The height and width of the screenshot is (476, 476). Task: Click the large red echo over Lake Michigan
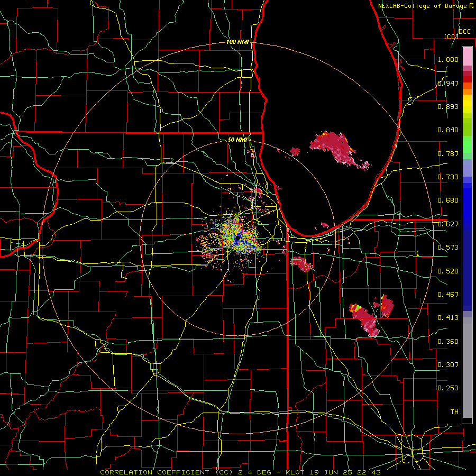(x=337, y=148)
